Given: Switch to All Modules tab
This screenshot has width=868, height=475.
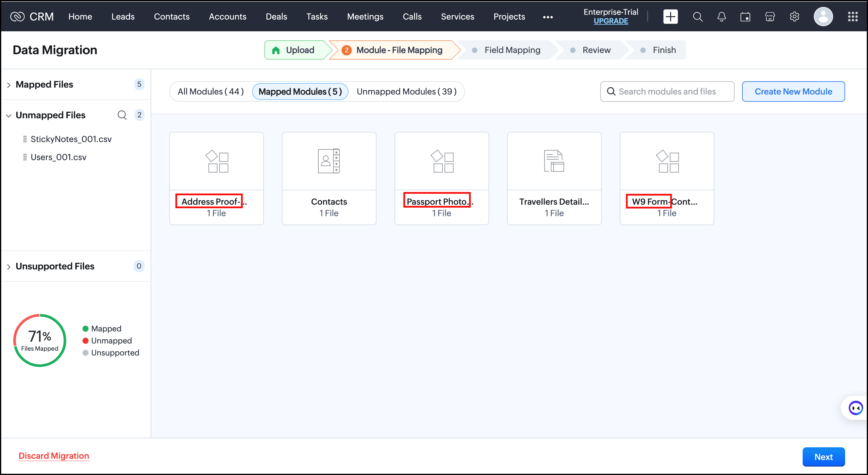Looking at the screenshot, I should click(x=211, y=92).
